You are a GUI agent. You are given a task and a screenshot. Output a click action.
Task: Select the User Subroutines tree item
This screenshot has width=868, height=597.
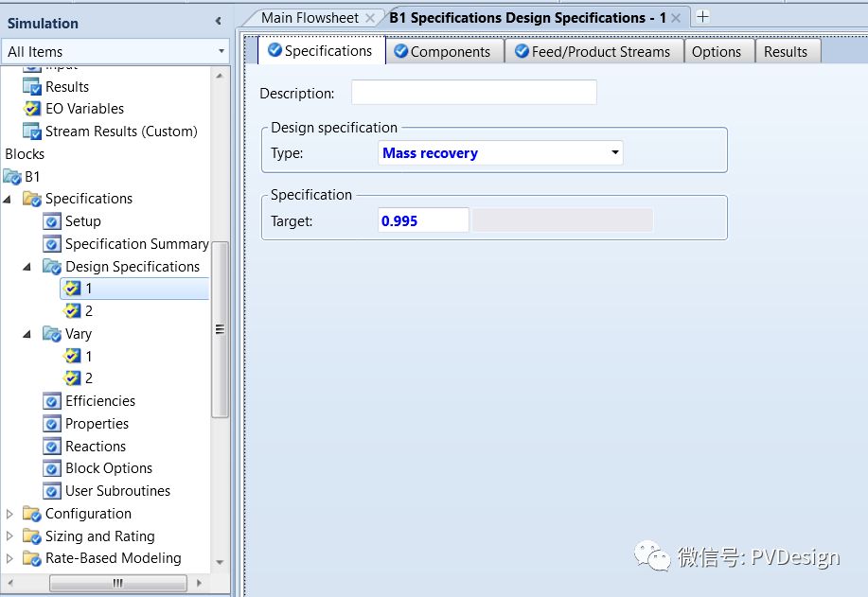[x=118, y=491]
